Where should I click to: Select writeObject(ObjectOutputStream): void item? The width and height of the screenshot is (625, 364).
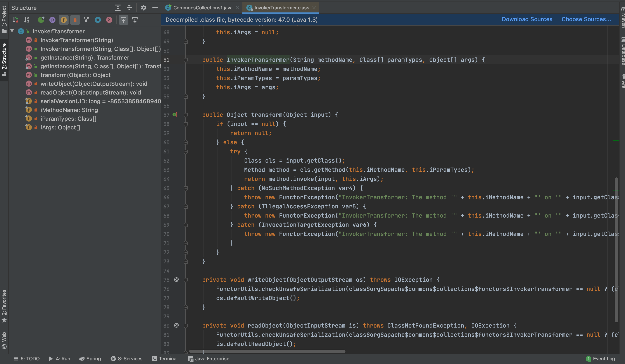(x=94, y=84)
